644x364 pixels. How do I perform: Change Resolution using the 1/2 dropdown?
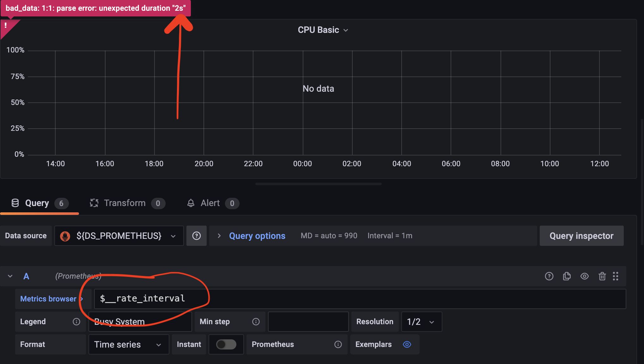tap(421, 321)
